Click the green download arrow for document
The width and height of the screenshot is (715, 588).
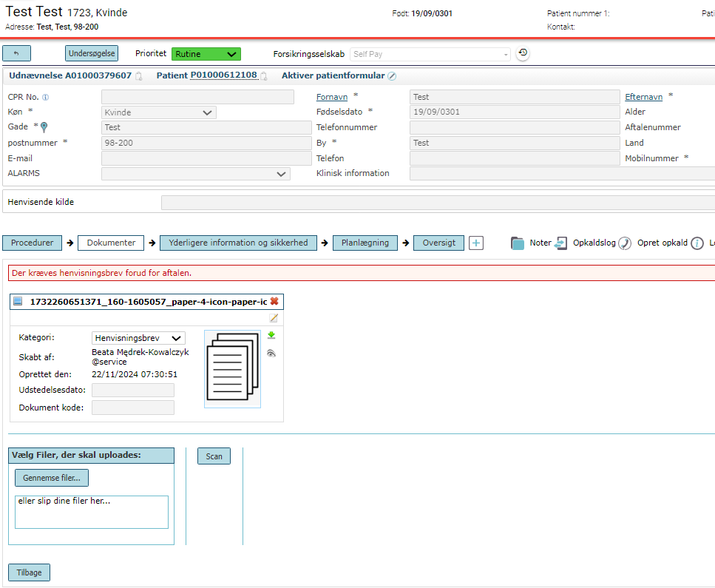click(271, 336)
